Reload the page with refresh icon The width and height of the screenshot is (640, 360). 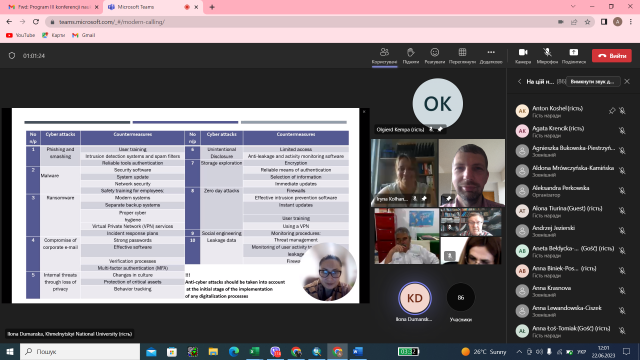(x=36, y=22)
